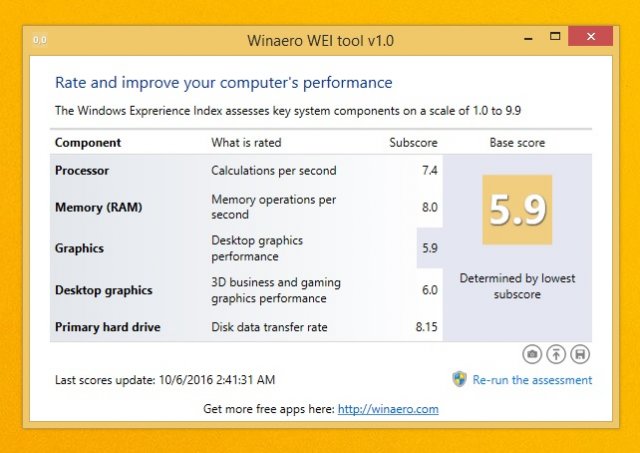Click the Subscore column header
Image resolution: width=640 pixels, height=453 pixels.
(x=413, y=142)
